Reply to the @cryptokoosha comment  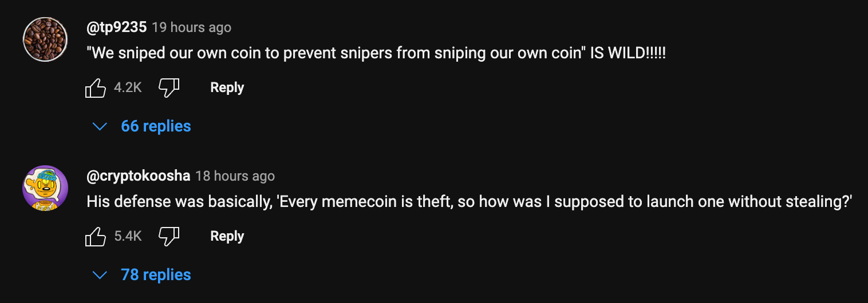point(227,236)
